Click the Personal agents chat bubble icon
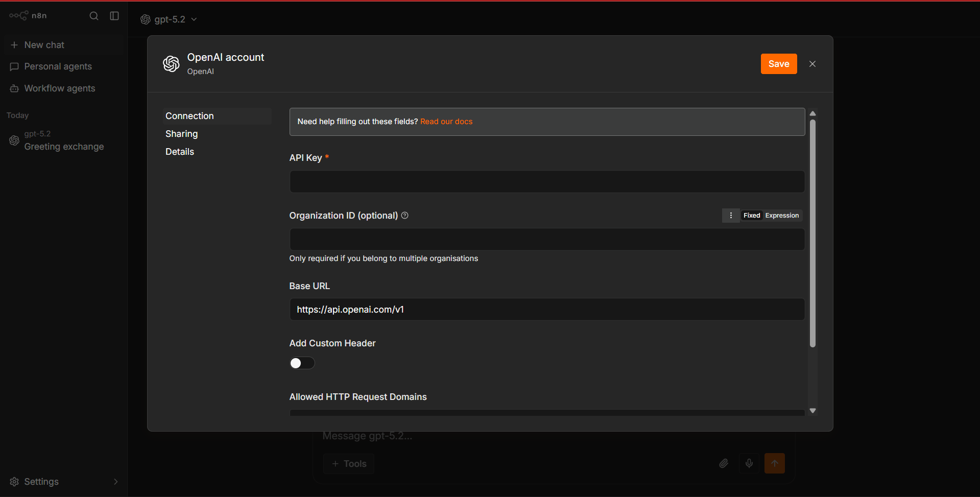This screenshot has width=980, height=497. pos(14,66)
